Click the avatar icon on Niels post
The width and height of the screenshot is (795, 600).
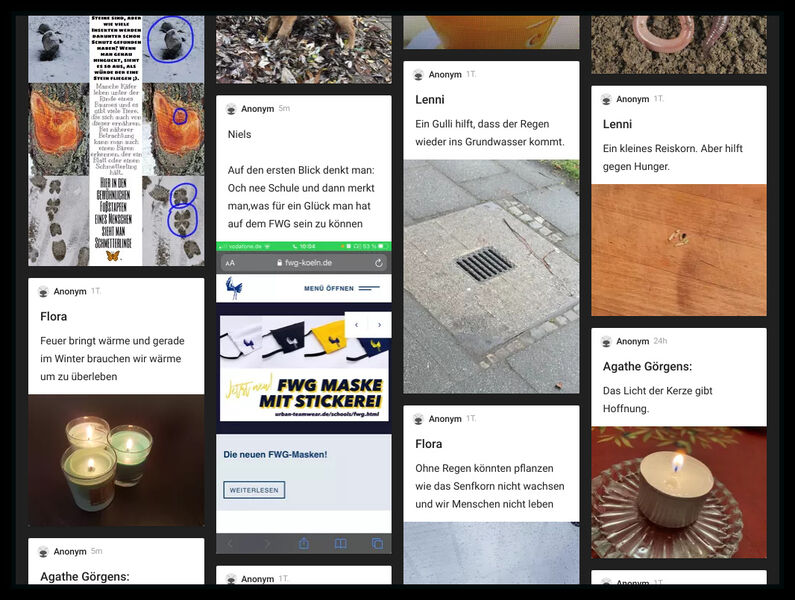(231, 109)
